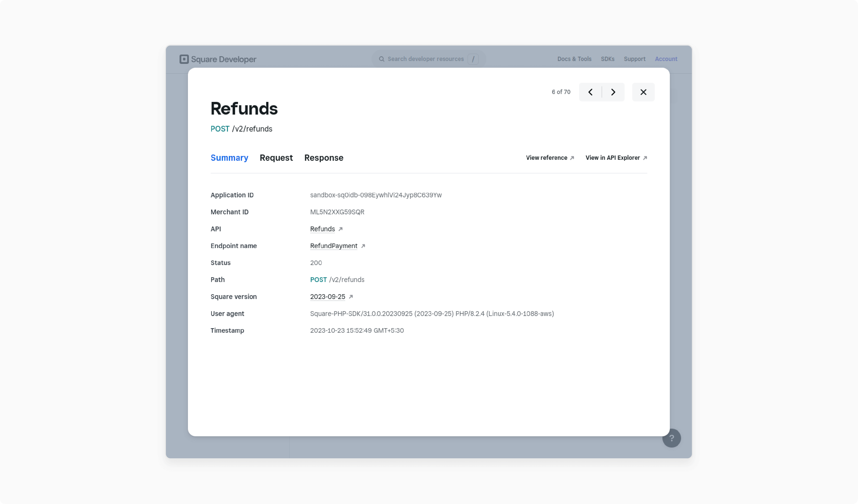Click the Square Developer brand text
This screenshot has height=504, width=858.
(x=223, y=59)
